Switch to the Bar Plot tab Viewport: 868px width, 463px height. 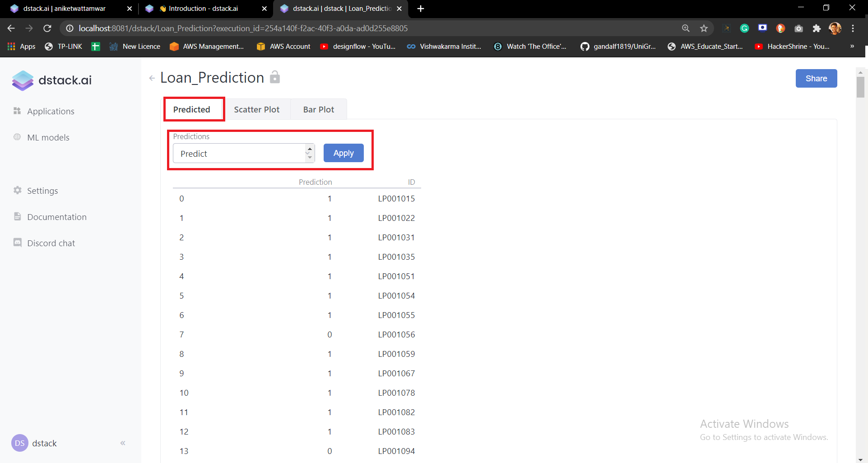(319, 109)
